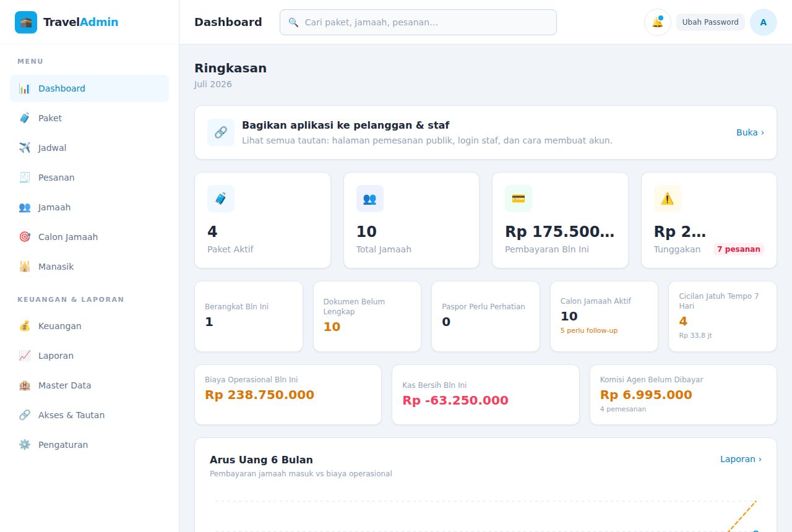Click the luggage icon on Paket Aktif card

(221, 199)
